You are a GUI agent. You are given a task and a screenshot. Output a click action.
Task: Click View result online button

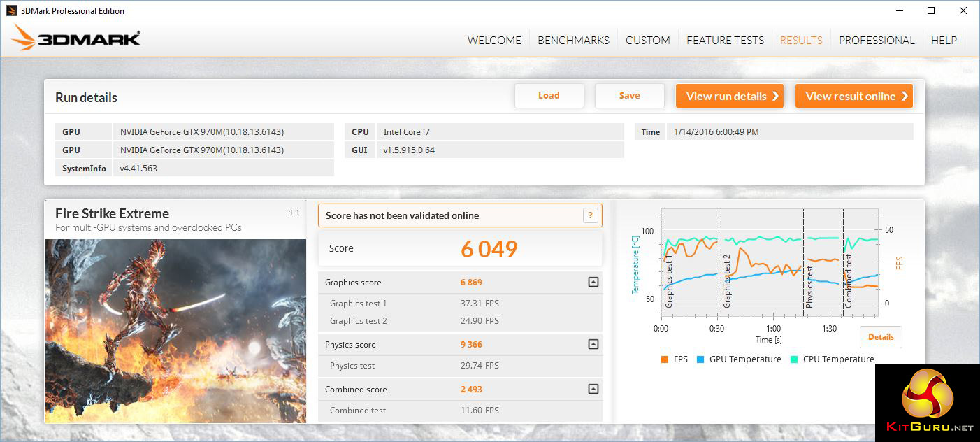pyautogui.click(x=853, y=97)
